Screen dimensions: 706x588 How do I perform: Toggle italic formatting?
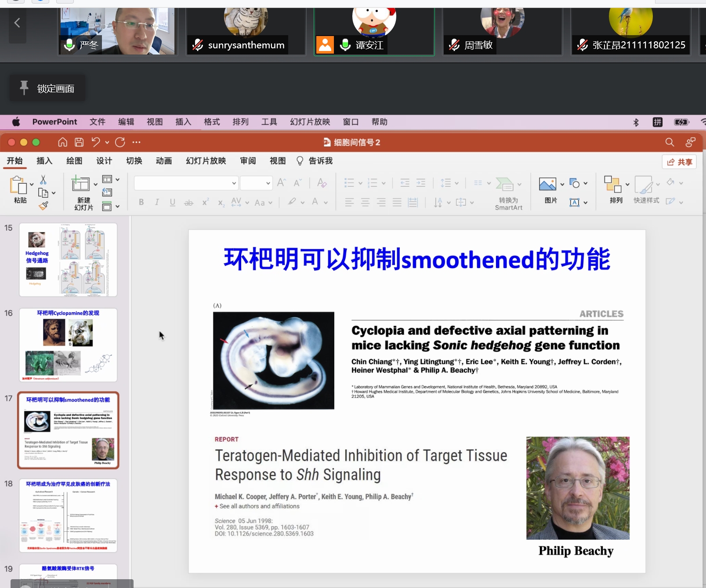click(x=157, y=202)
